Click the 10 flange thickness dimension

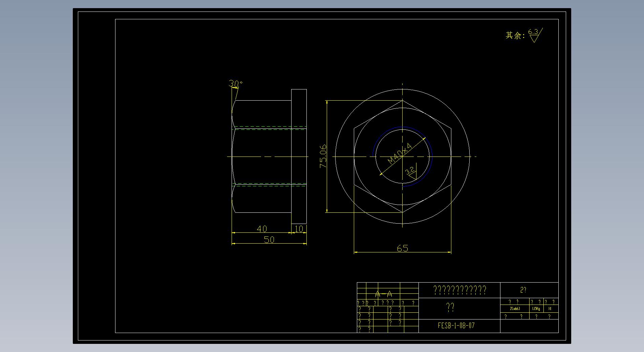click(x=299, y=229)
